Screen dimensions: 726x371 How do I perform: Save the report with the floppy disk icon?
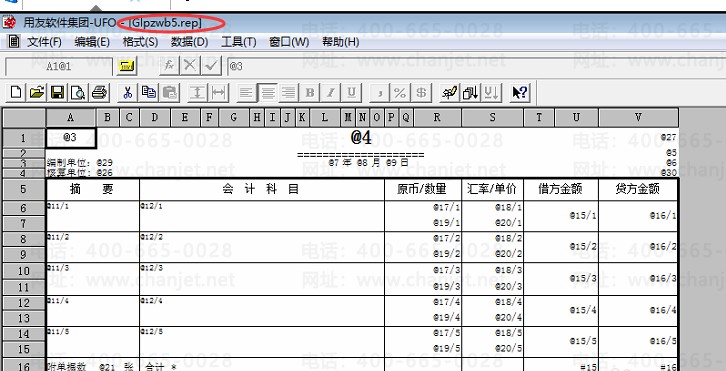[57, 92]
